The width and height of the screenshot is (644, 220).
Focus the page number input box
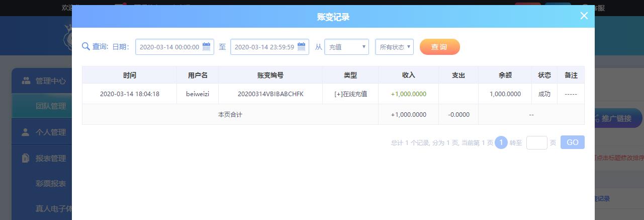536,143
